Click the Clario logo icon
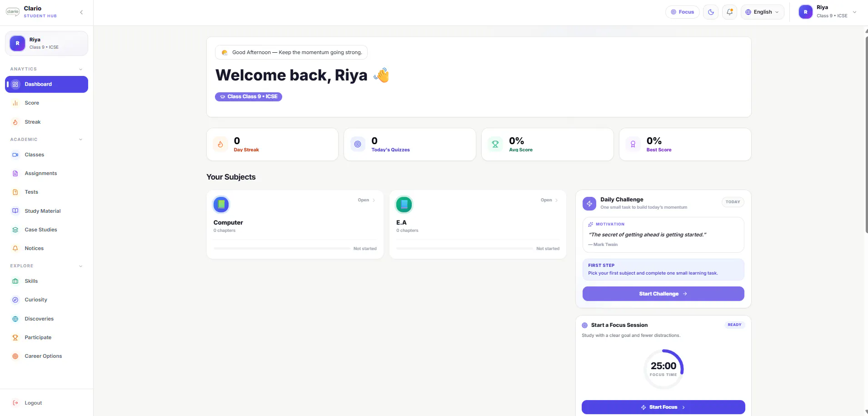 click(x=13, y=12)
